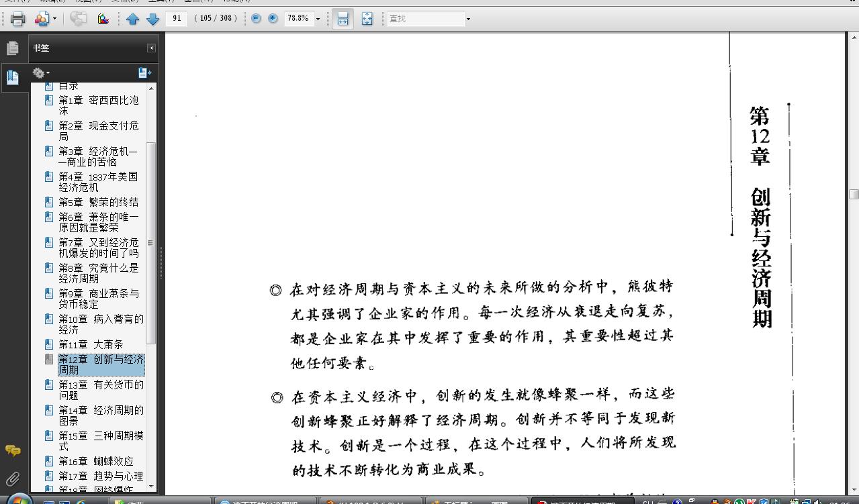Open bookmark 第10章 病入膏肓的经济
The image size is (859, 504).
point(101,324)
